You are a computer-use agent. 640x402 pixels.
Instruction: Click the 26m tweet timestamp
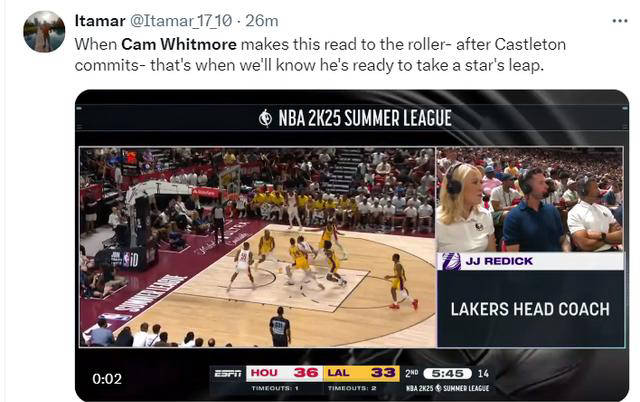262,21
